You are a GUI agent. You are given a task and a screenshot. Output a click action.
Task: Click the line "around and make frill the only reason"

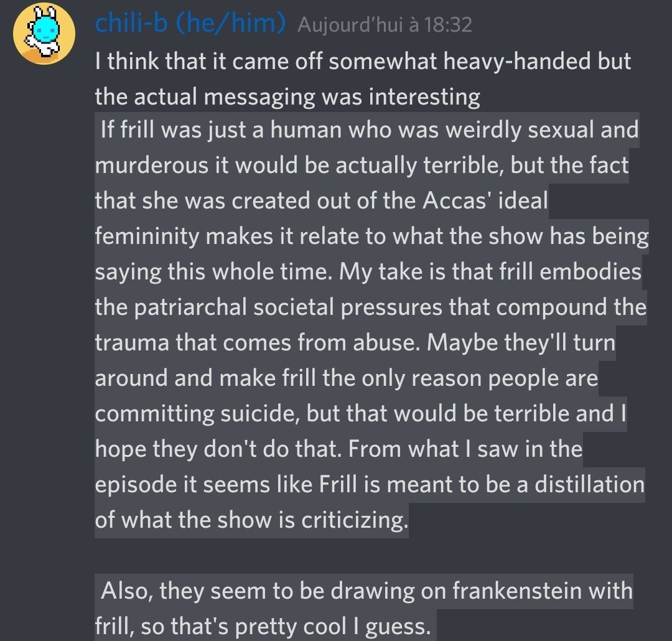pos(347,378)
